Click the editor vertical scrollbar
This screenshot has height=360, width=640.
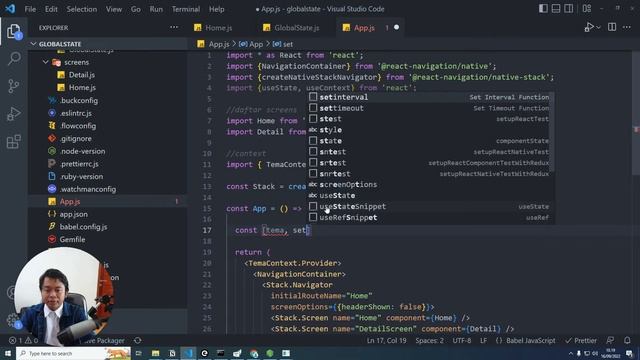click(x=636, y=112)
